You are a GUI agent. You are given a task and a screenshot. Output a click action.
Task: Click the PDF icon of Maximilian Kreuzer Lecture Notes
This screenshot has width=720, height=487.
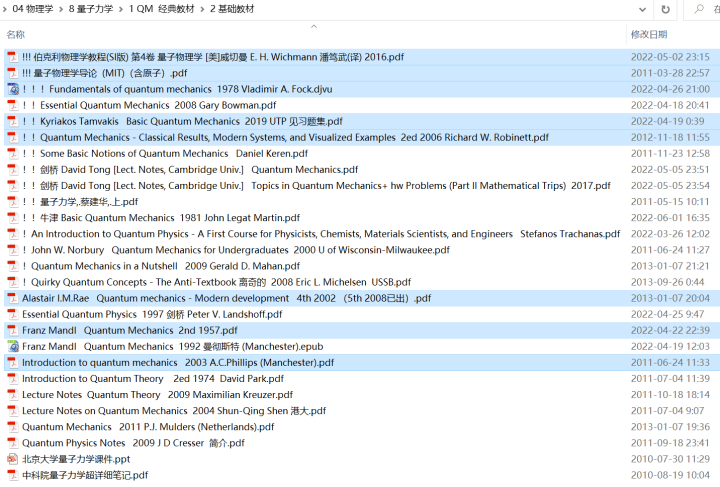[13, 394]
